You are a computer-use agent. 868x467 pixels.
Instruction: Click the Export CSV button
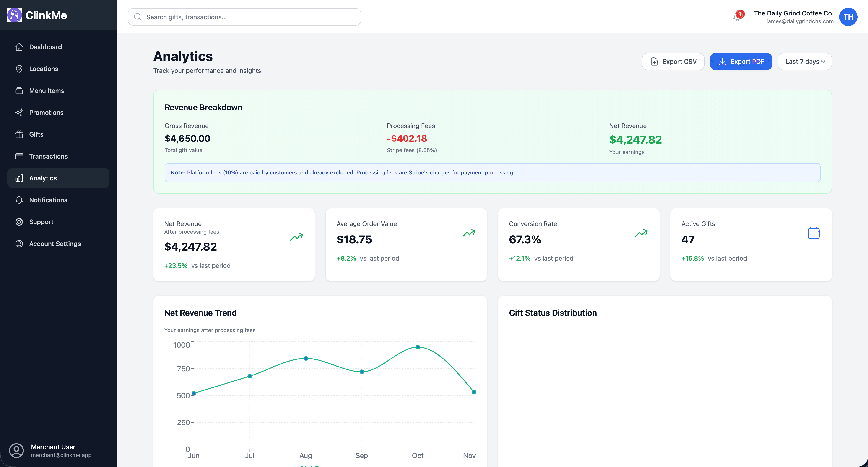point(673,61)
